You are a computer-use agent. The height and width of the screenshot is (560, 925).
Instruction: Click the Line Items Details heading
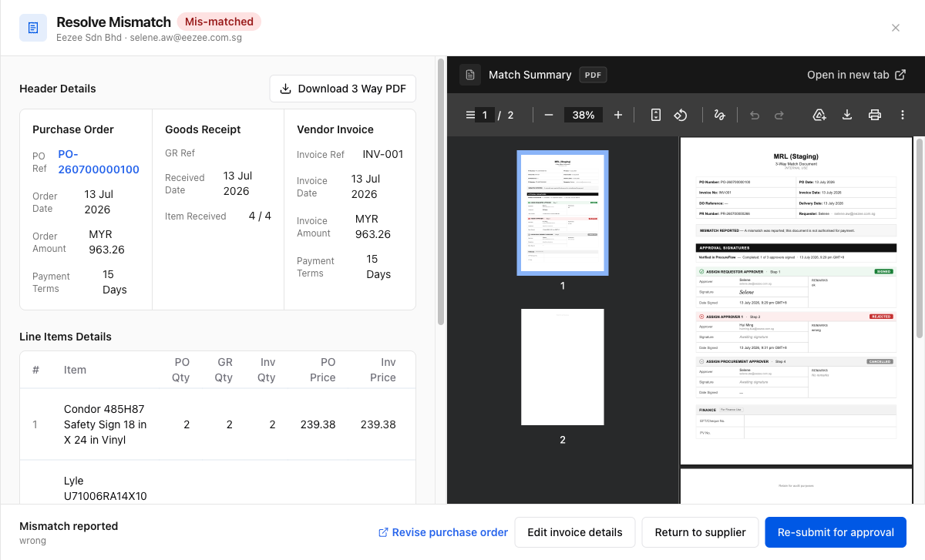66,337
